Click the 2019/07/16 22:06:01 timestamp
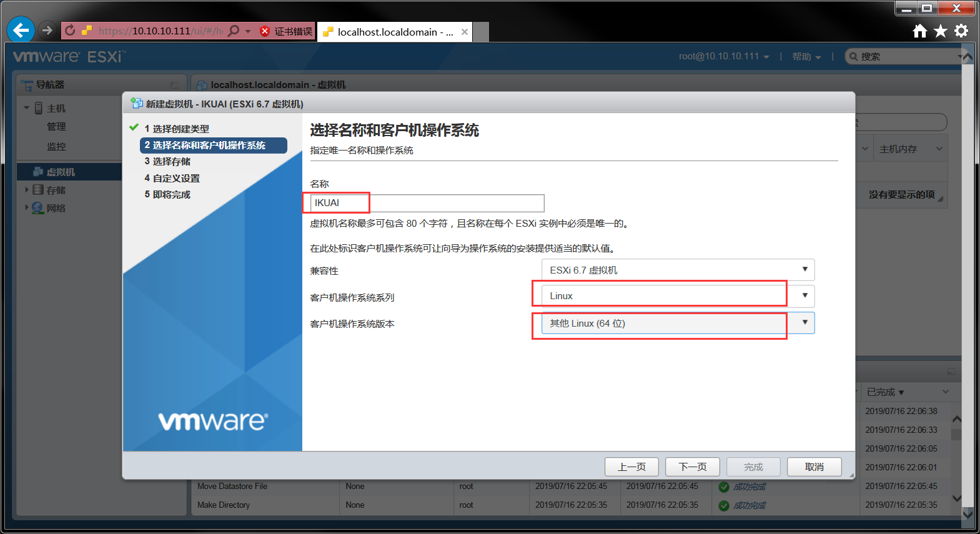This screenshot has height=534, width=980. 901,467
